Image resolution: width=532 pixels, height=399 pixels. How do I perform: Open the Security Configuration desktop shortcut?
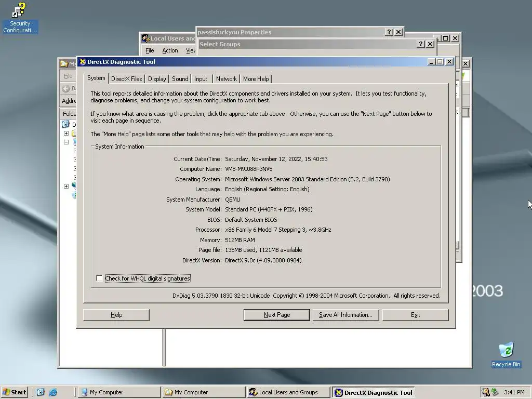pos(20,18)
